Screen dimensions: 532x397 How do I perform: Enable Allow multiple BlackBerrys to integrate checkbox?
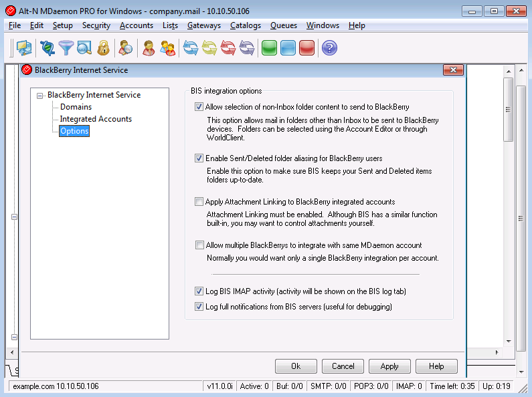[x=199, y=245]
